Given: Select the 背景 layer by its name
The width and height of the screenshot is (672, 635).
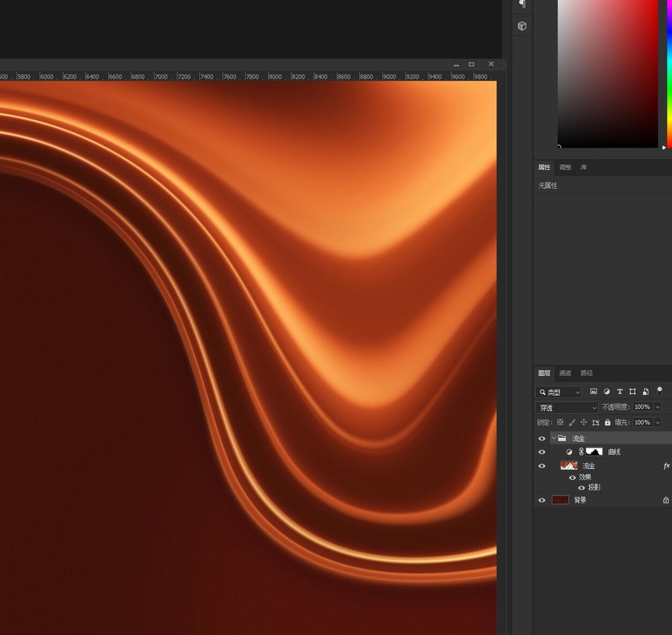Looking at the screenshot, I should (x=580, y=500).
